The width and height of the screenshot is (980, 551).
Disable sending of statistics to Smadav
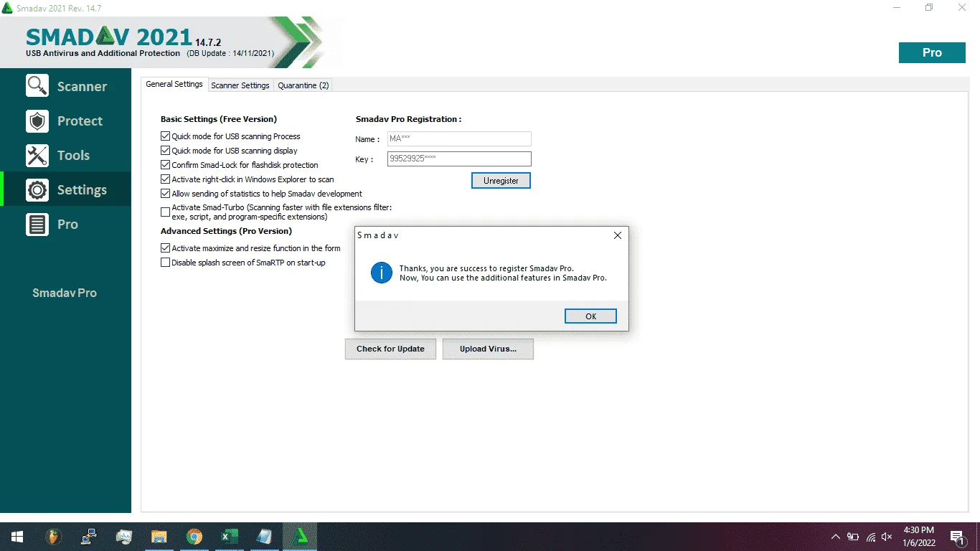[x=166, y=194]
